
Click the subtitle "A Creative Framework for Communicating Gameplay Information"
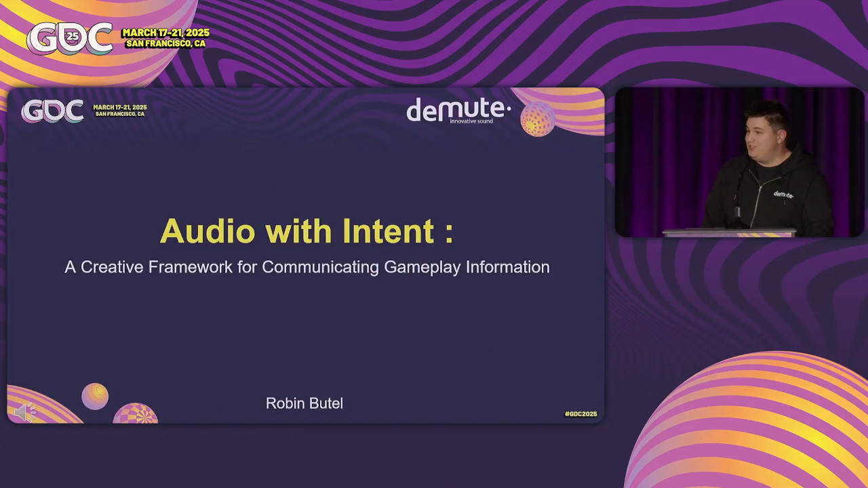tap(307, 267)
